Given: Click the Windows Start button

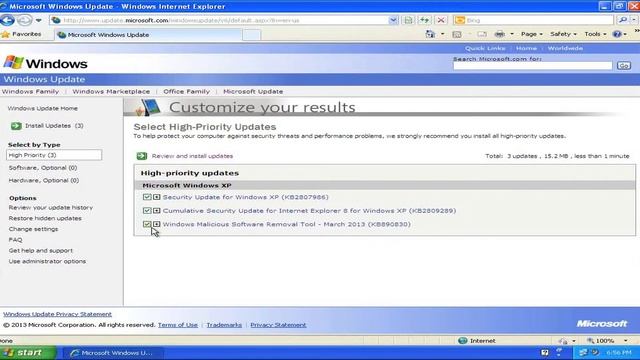Looking at the screenshot, I should (28, 353).
